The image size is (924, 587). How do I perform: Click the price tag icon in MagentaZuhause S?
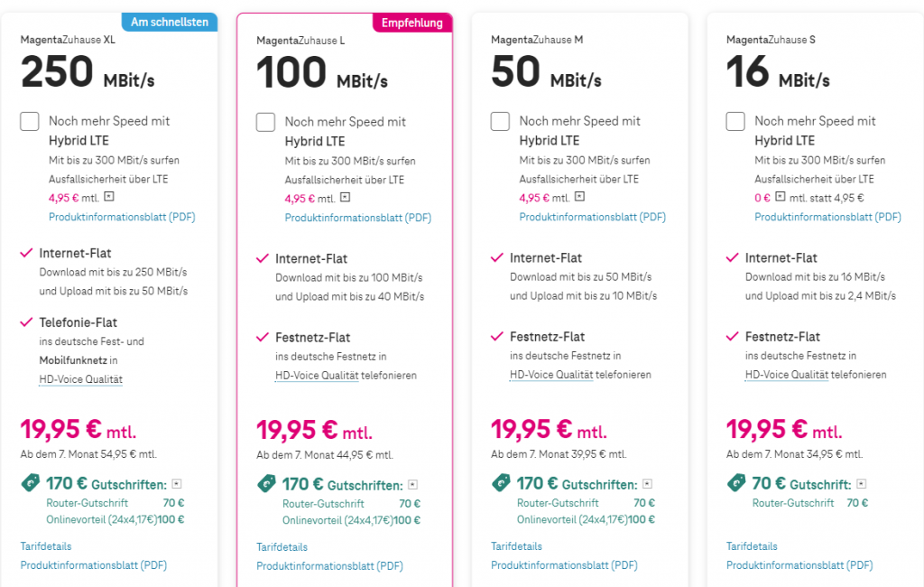[737, 484]
